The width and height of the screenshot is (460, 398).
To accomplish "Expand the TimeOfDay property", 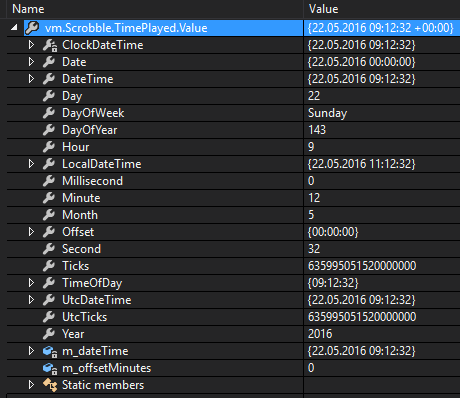I will 31,283.
